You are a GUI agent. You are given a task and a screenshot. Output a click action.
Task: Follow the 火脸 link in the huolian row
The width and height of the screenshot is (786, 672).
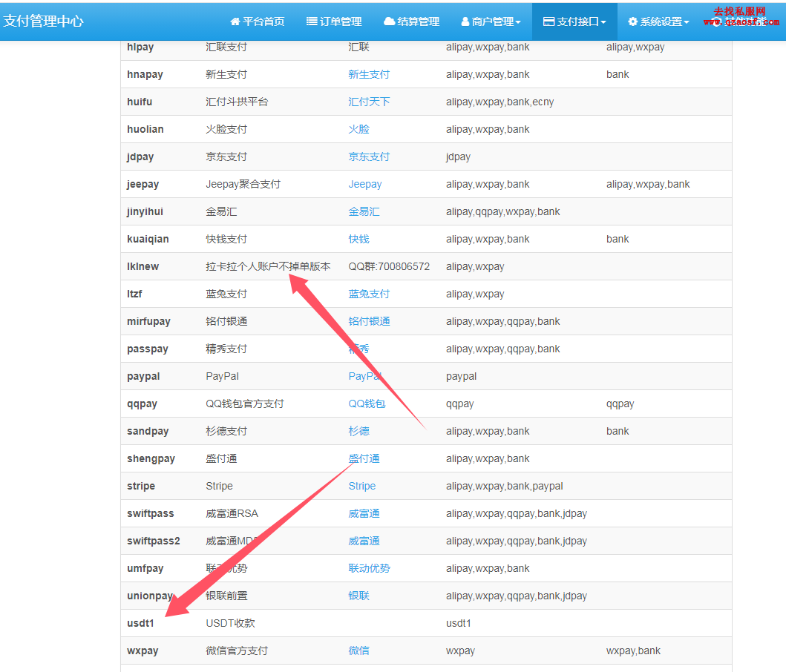click(359, 129)
